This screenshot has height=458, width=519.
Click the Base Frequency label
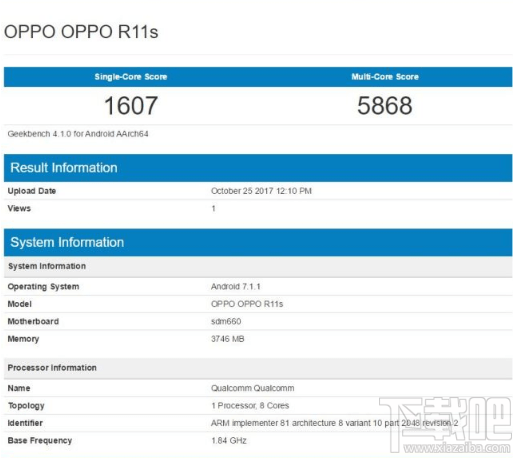coord(40,441)
